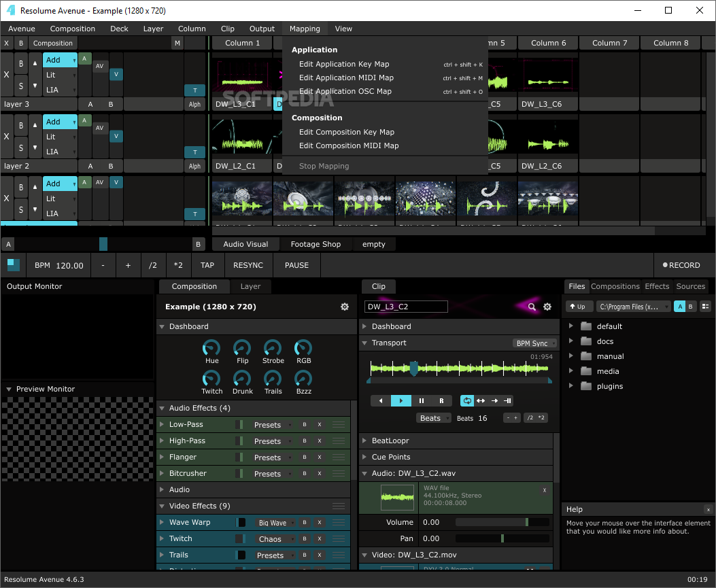Screen dimensions: 716x588
Task: Click the PAUSE button
Action: pos(297,265)
